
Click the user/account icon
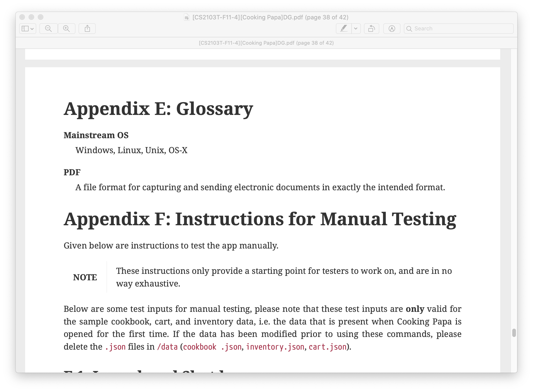point(391,29)
